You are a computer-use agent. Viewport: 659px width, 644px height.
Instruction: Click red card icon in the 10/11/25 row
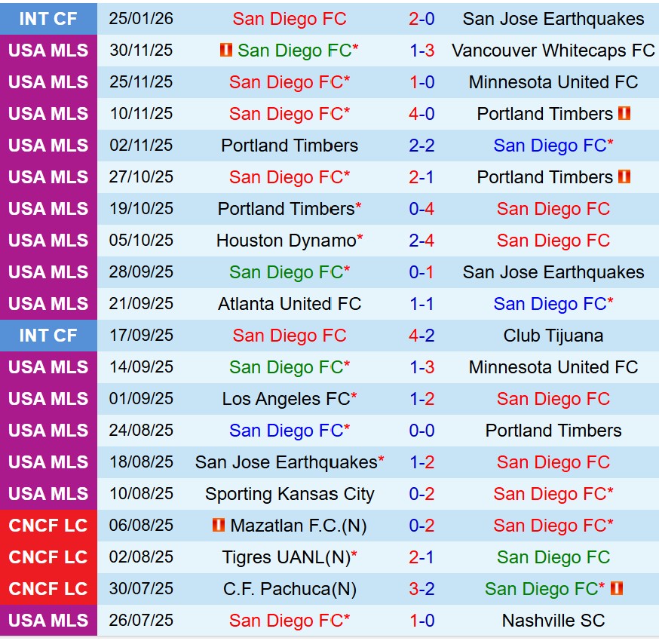pyautogui.click(x=624, y=114)
